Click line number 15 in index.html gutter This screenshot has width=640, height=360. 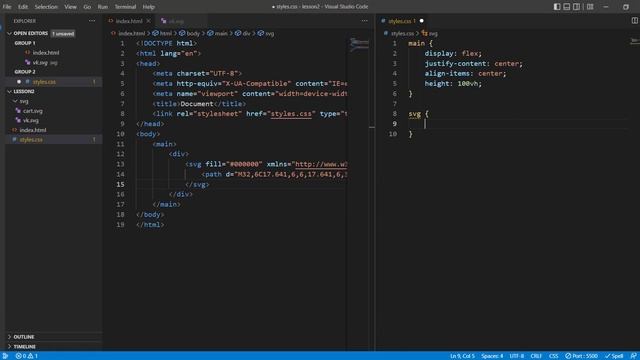120,184
